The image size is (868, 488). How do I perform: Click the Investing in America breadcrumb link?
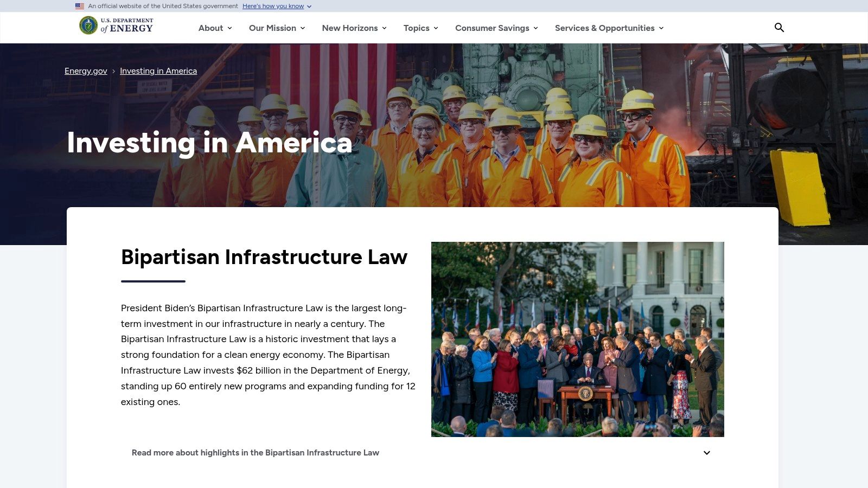[158, 71]
